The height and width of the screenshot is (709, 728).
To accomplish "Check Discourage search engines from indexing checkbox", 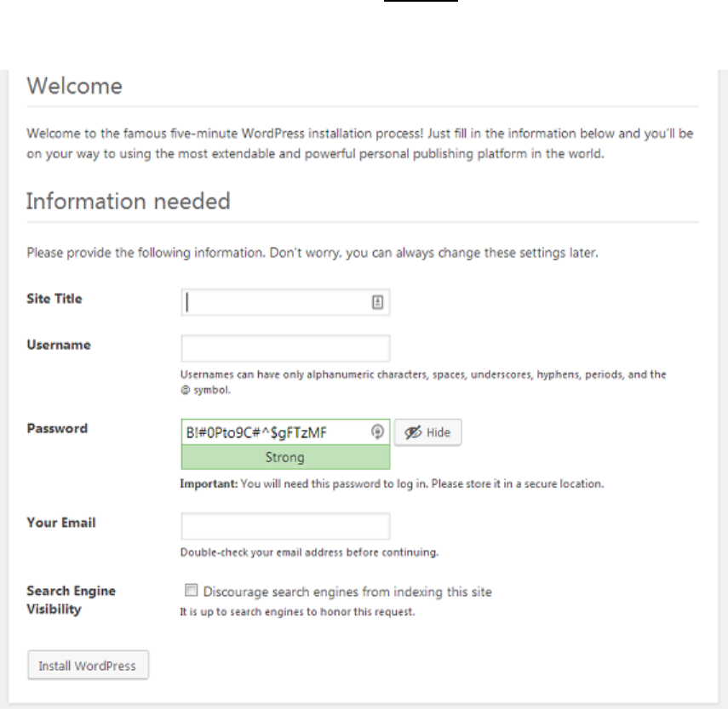I will tap(191, 590).
